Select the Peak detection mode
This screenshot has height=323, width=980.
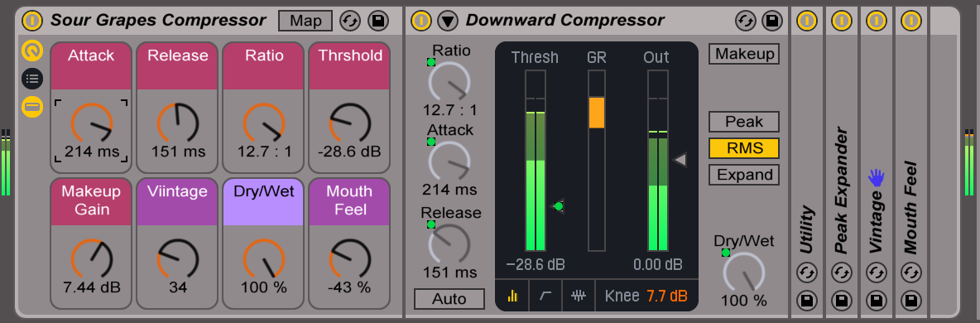[744, 122]
